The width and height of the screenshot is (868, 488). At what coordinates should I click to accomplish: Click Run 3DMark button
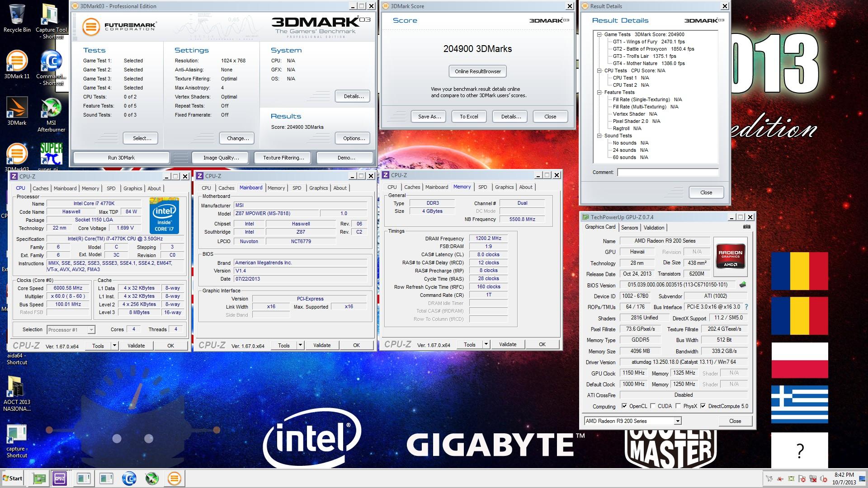tap(121, 158)
